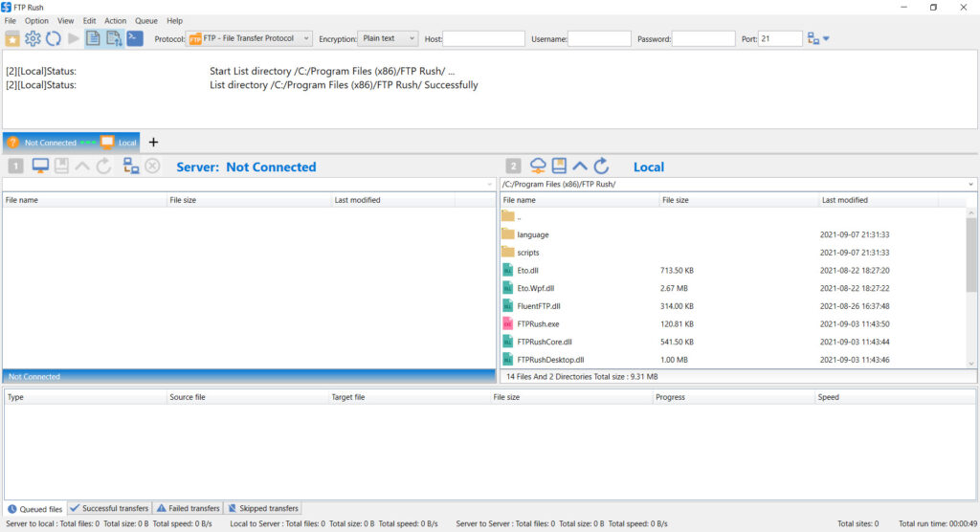This screenshot has height=532, width=980.
Task: Click the left pane connect network icon
Action: 130,166
